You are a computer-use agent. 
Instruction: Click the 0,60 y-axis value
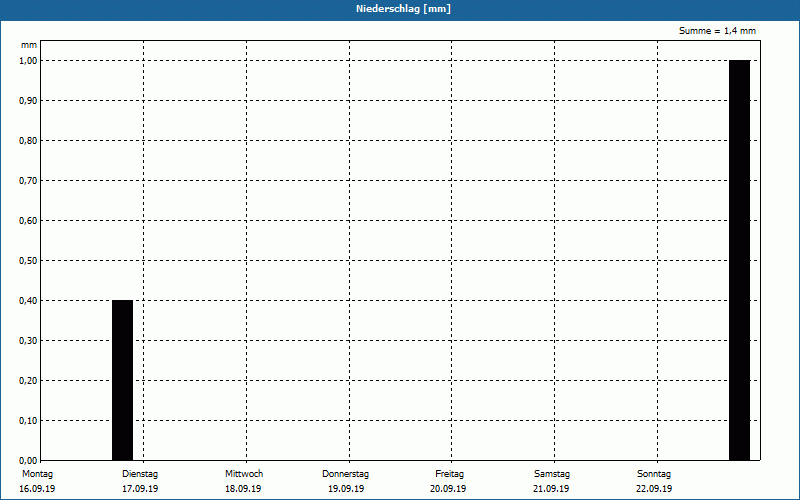pyautogui.click(x=28, y=220)
